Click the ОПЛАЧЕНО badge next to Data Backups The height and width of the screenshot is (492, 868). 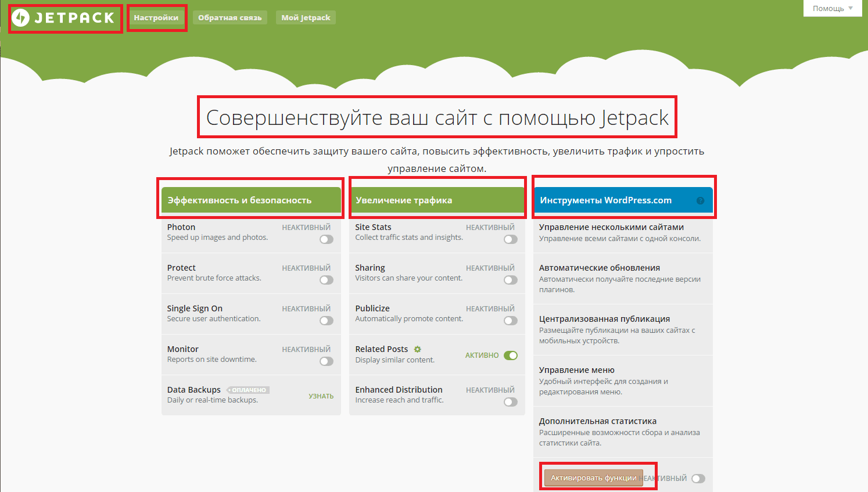(x=248, y=390)
